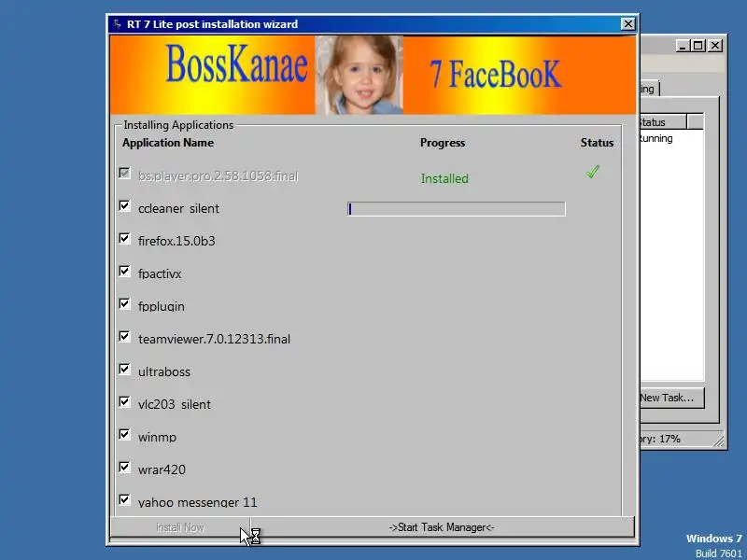Click the Task Manager resize grip
Image resolution: width=747 pixels, height=560 pixels.
(718, 441)
